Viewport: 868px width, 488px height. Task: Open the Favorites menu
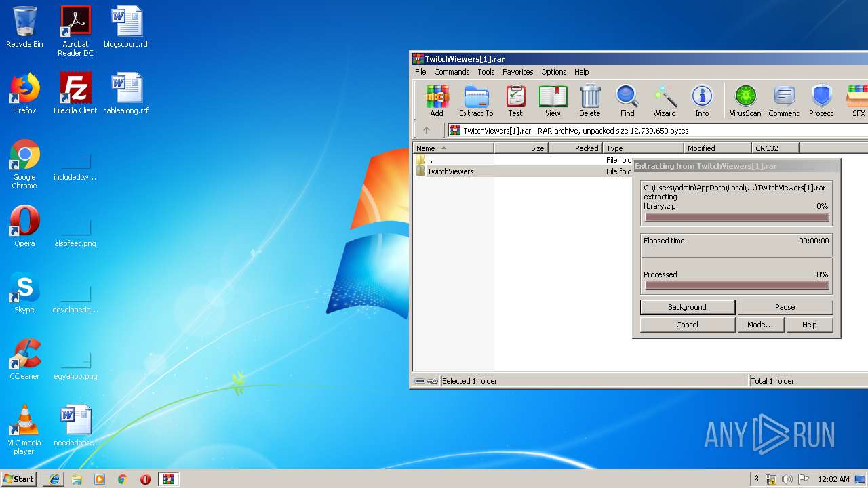point(517,72)
